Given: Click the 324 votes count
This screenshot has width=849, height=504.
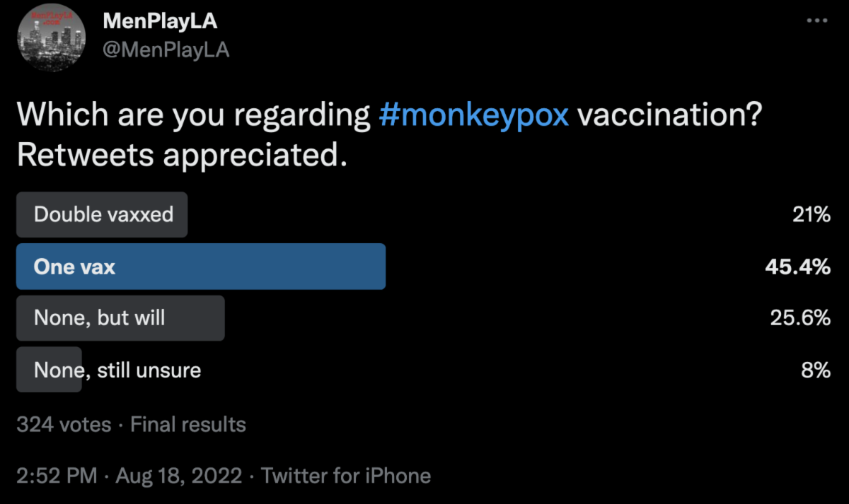Looking at the screenshot, I should pyautogui.click(x=64, y=424).
